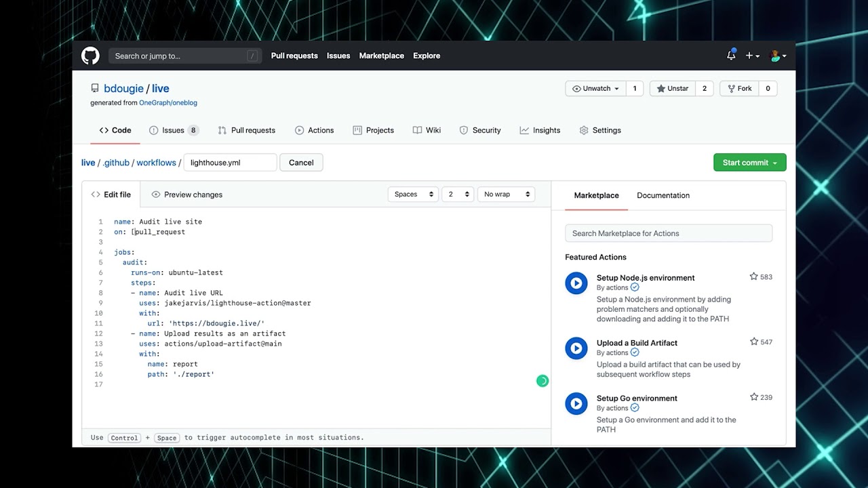Open the No wrap mode dropdown
The width and height of the screenshot is (868, 488).
click(506, 195)
